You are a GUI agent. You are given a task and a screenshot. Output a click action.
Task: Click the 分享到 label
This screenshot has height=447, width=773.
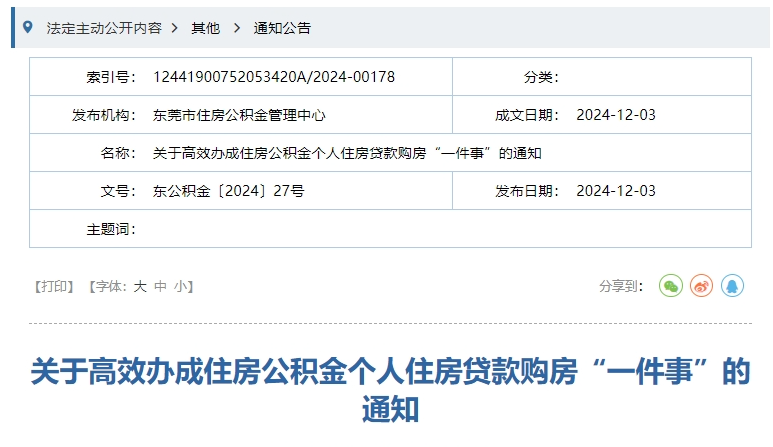(x=621, y=286)
